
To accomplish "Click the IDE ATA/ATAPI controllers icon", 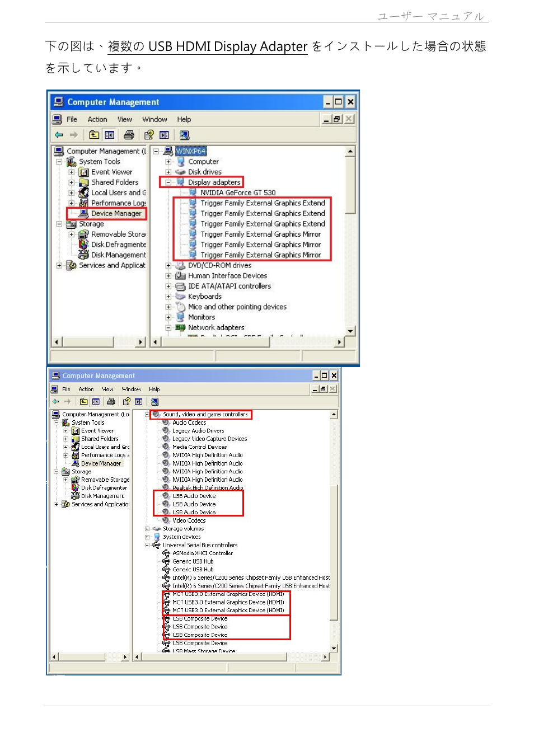I will [x=180, y=286].
